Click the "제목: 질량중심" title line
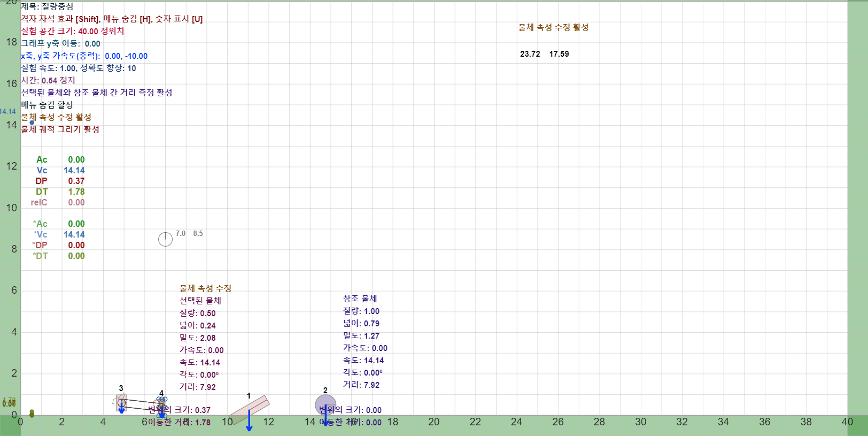868x436 pixels. pyautogui.click(x=47, y=6)
